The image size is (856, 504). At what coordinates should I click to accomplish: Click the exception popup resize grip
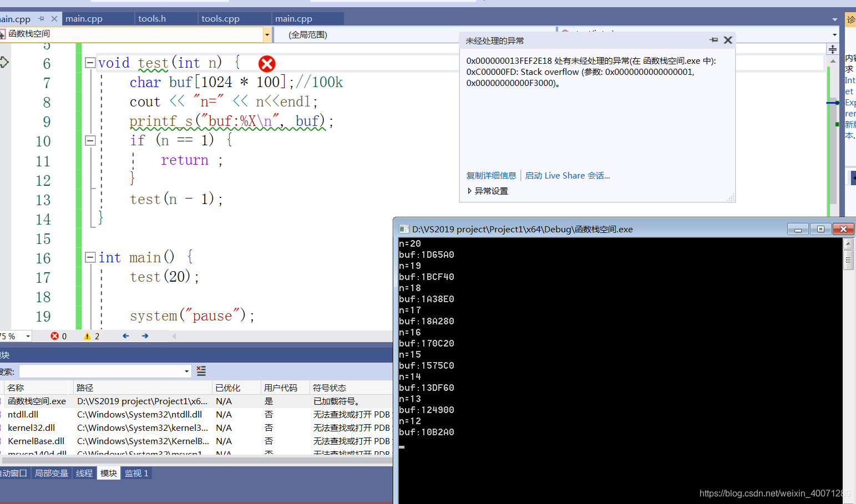731,197
